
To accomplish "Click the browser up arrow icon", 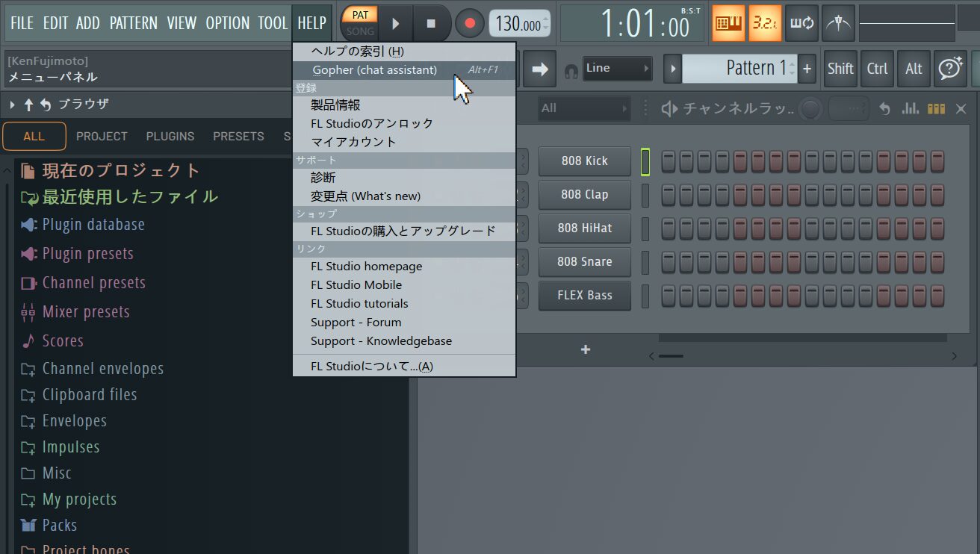I will click(29, 105).
